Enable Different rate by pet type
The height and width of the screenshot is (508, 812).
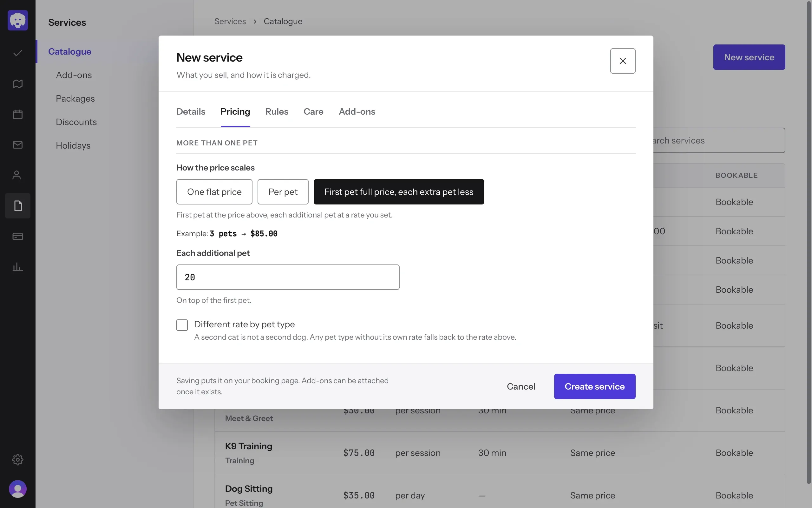(182, 325)
